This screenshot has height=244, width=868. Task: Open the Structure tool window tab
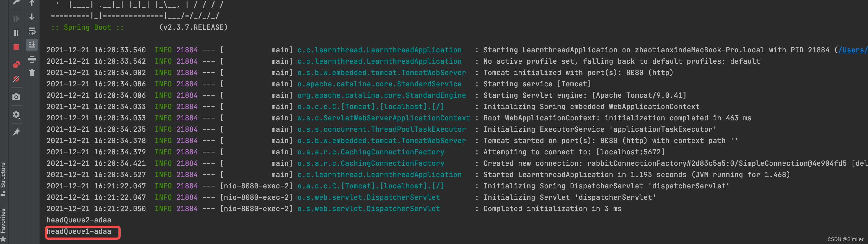pyautogui.click(x=3, y=178)
